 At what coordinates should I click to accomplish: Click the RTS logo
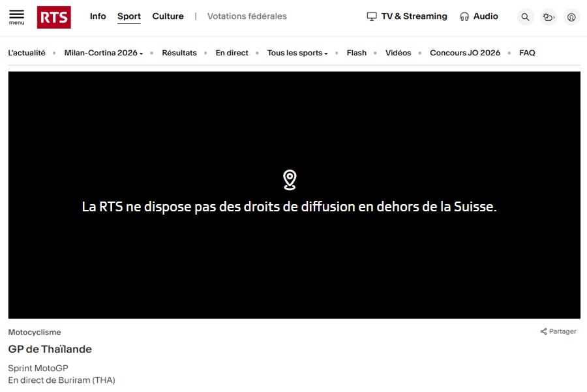point(53,17)
